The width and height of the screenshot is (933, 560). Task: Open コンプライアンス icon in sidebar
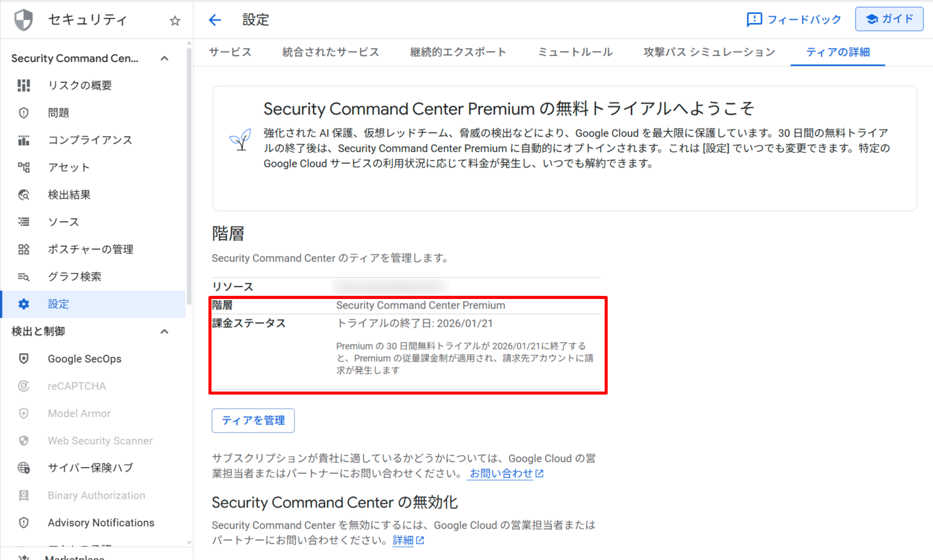(24, 140)
